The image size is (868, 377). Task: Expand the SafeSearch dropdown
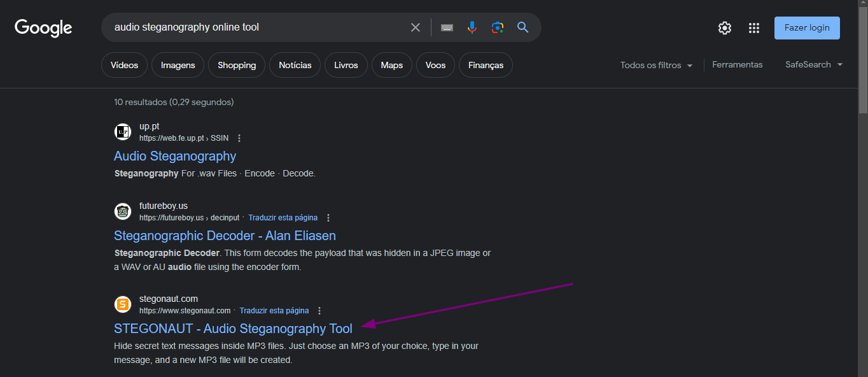click(x=814, y=64)
